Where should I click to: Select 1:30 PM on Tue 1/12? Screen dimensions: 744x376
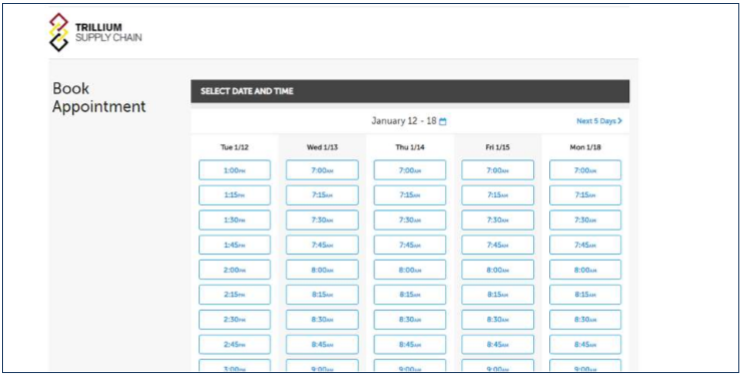[x=234, y=220]
